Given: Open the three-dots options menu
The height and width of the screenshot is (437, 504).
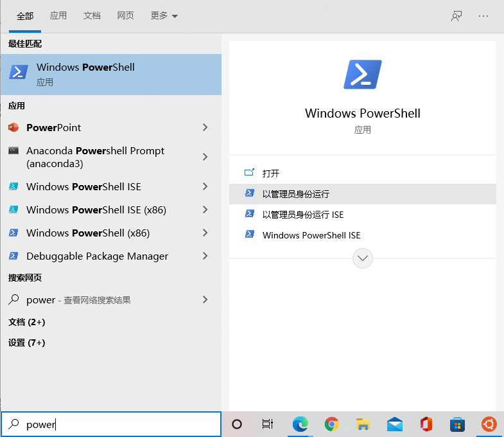Looking at the screenshot, I should [x=483, y=16].
